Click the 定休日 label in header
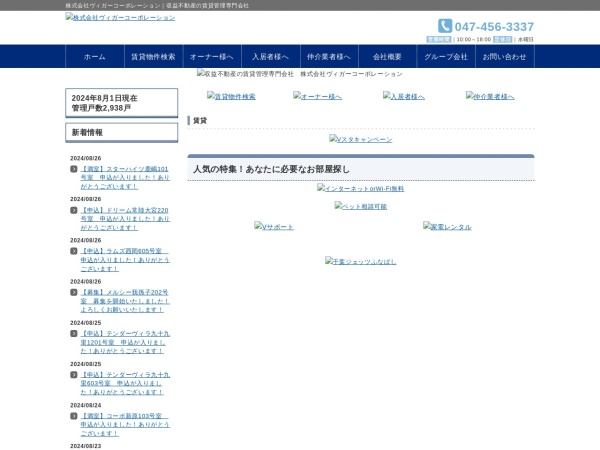This screenshot has width=600, height=450. coord(502,39)
